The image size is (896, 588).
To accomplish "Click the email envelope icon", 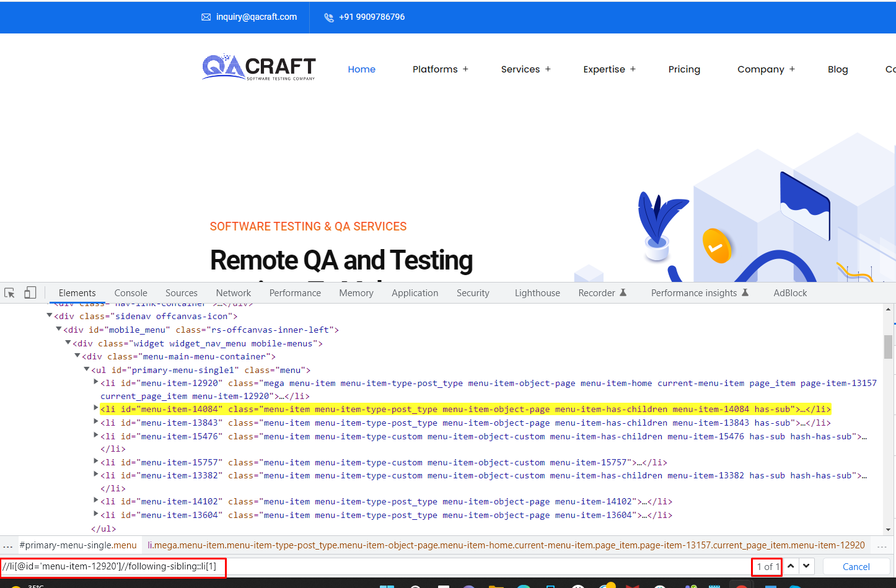I will [x=206, y=17].
